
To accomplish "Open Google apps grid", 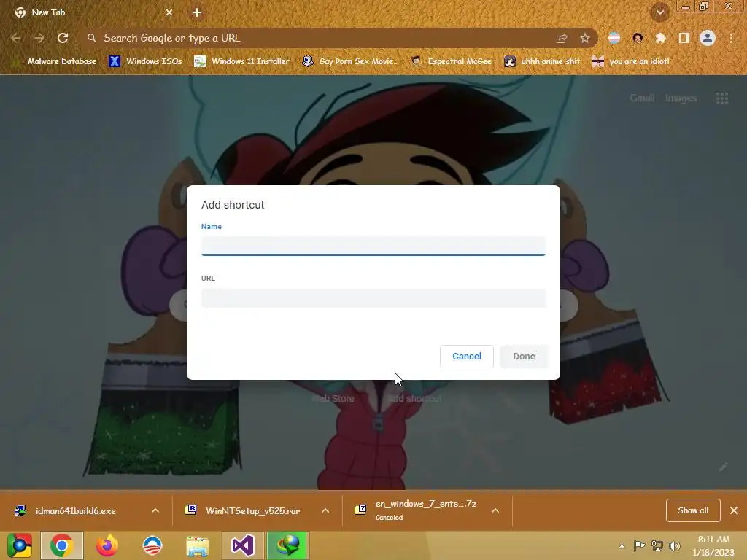I will pyautogui.click(x=722, y=98).
